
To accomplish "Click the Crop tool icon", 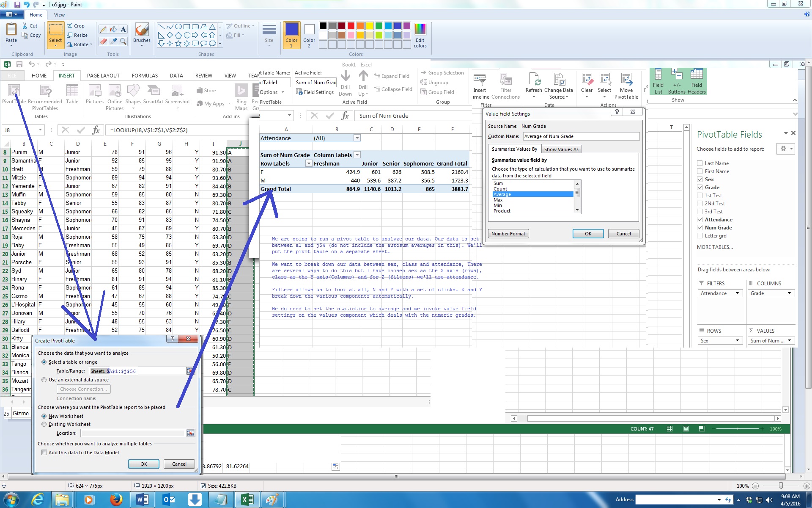I will [x=69, y=26].
